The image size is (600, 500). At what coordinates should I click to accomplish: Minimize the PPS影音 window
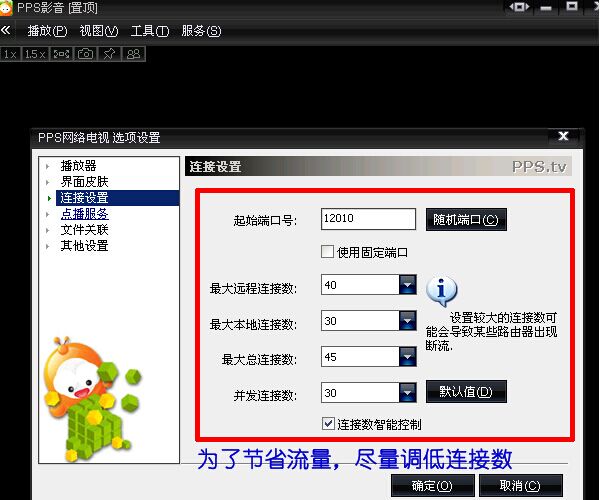pos(546,7)
